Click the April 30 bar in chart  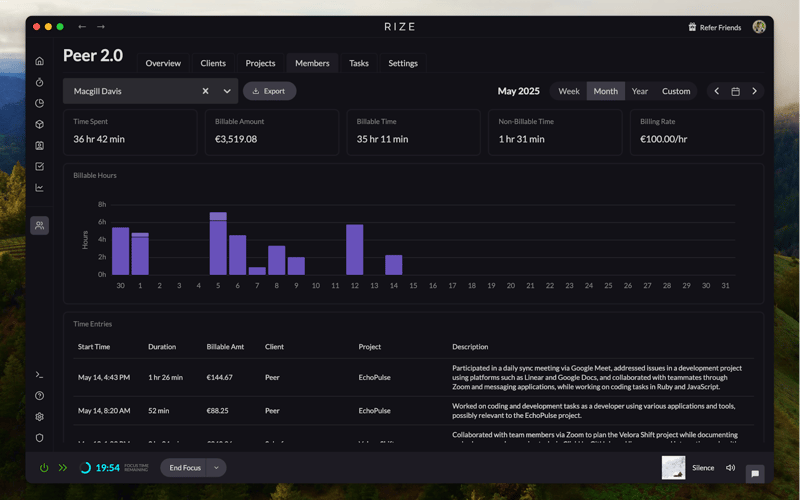tap(120, 251)
